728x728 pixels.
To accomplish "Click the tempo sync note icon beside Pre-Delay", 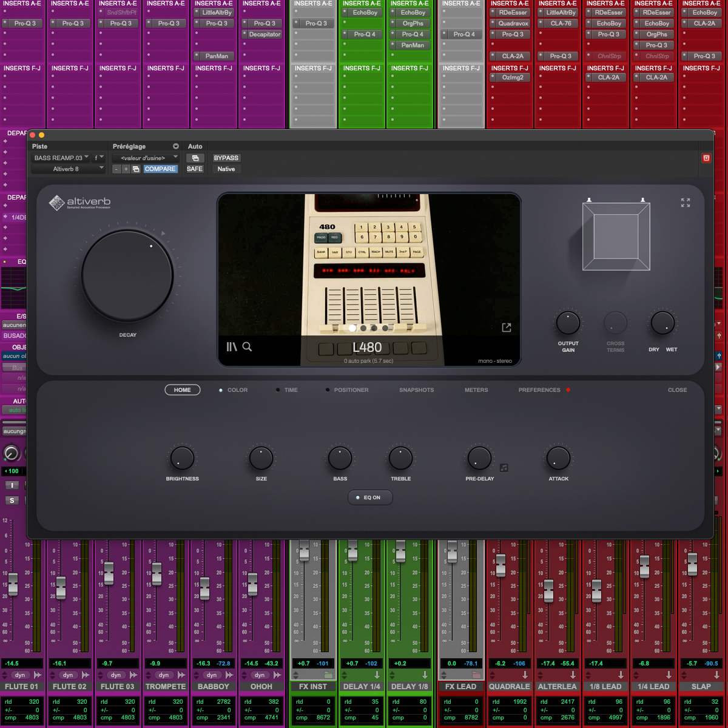I will [504, 468].
